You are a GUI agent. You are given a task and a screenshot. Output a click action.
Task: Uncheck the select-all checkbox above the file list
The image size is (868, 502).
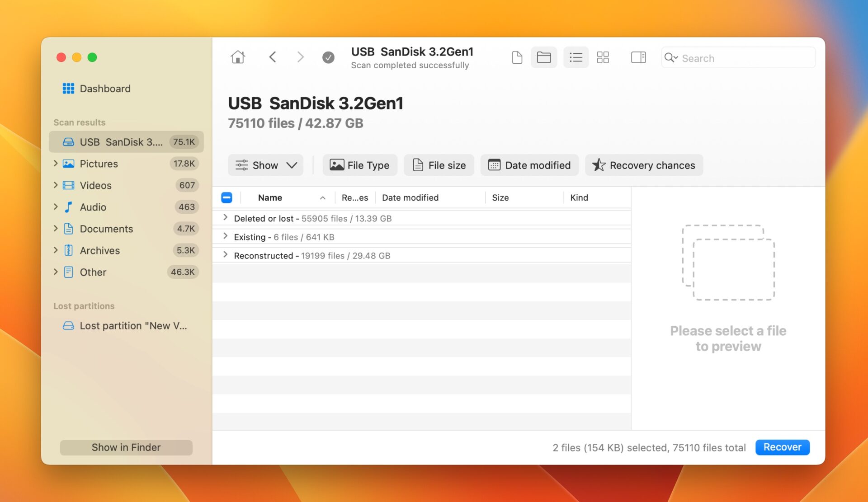[x=226, y=197]
